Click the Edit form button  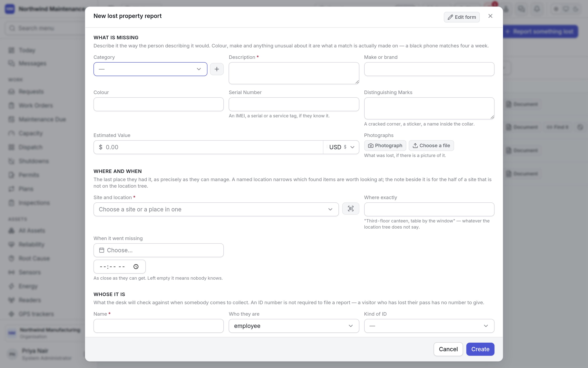(461, 17)
